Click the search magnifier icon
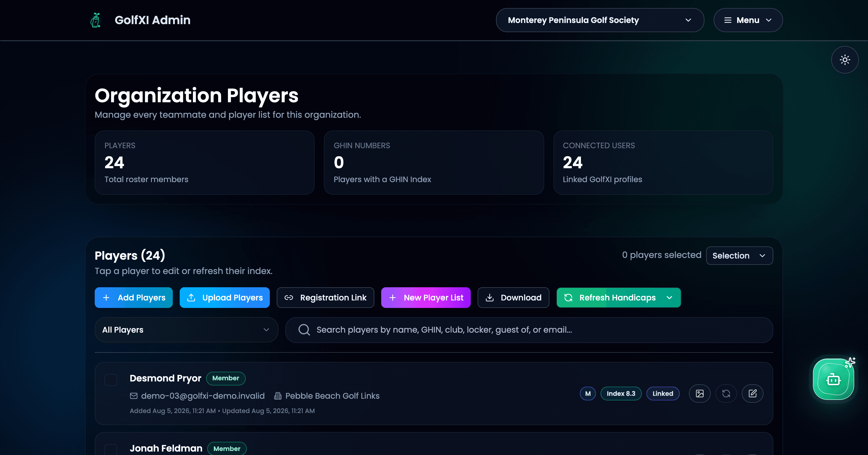The image size is (868, 455). [304, 330]
